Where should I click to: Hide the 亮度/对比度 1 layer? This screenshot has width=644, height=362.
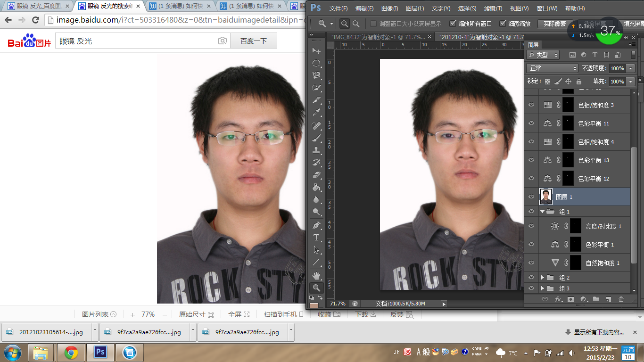pos(531,226)
